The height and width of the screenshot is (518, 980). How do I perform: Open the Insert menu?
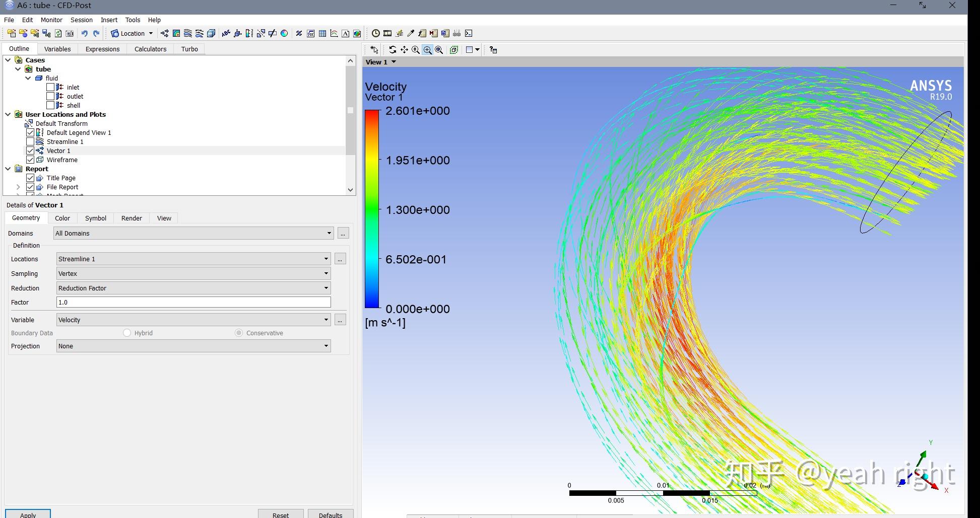coord(109,20)
